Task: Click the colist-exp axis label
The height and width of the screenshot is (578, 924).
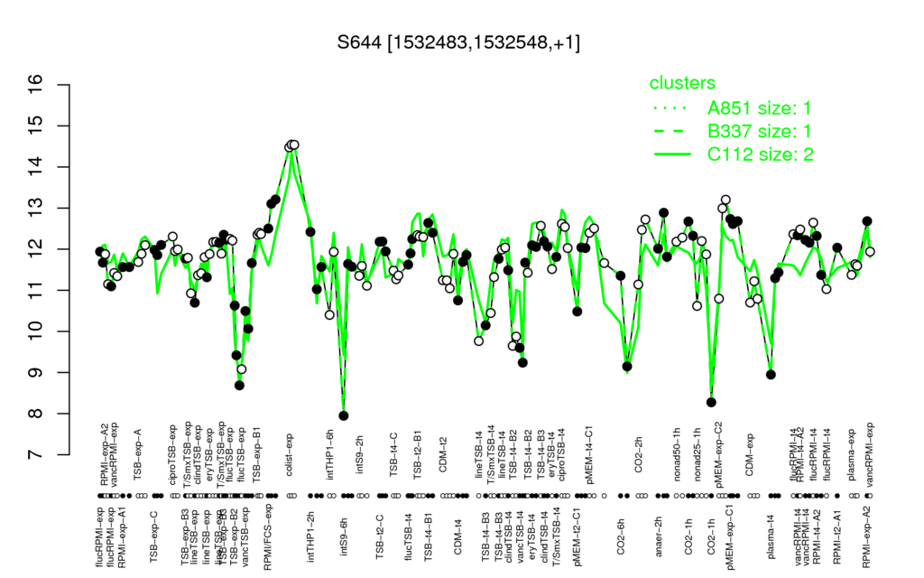Action: click(x=290, y=455)
